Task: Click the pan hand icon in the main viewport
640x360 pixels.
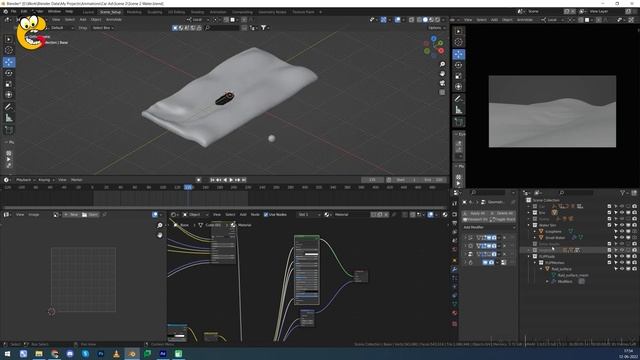Action: [x=442, y=74]
